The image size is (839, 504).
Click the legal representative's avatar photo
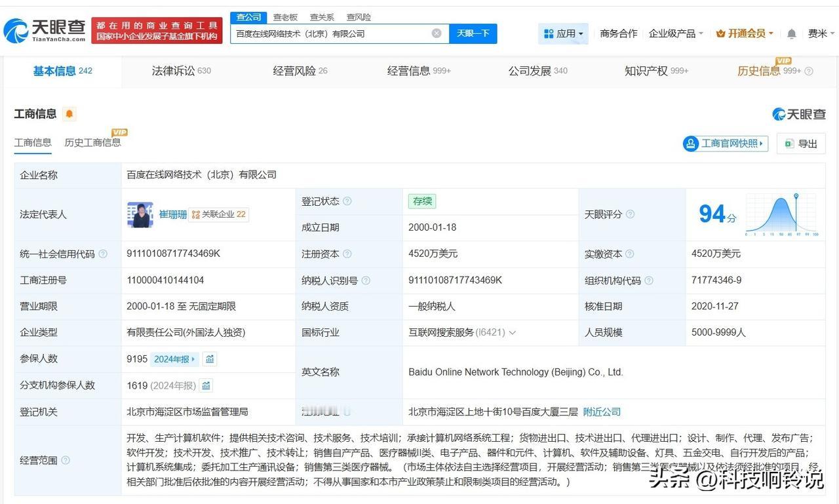pyautogui.click(x=140, y=214)
